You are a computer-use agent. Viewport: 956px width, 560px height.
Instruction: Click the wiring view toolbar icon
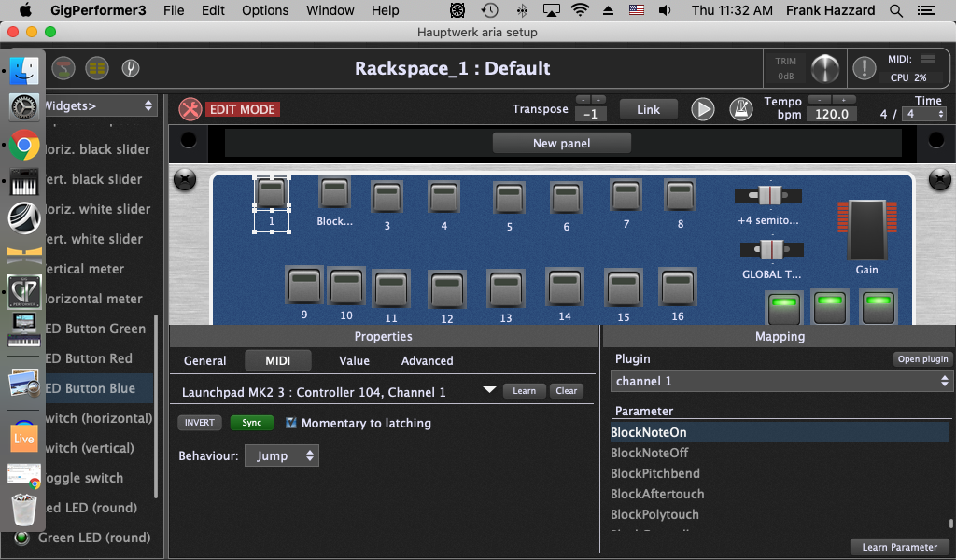63,68
